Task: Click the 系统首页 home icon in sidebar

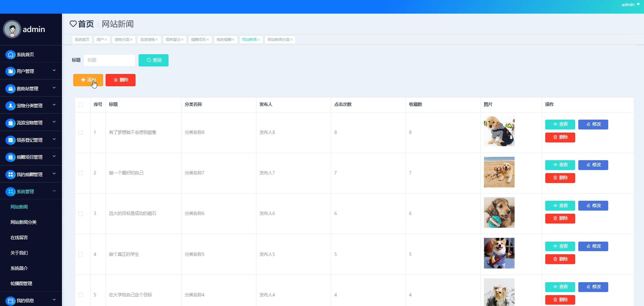Action: click(11, 55)
